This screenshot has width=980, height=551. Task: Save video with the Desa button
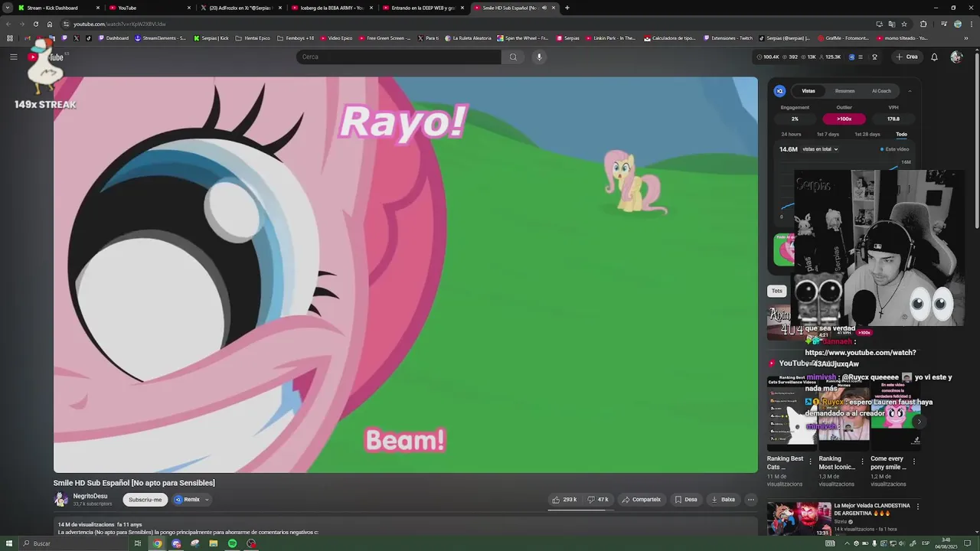(x=686, y=500)
